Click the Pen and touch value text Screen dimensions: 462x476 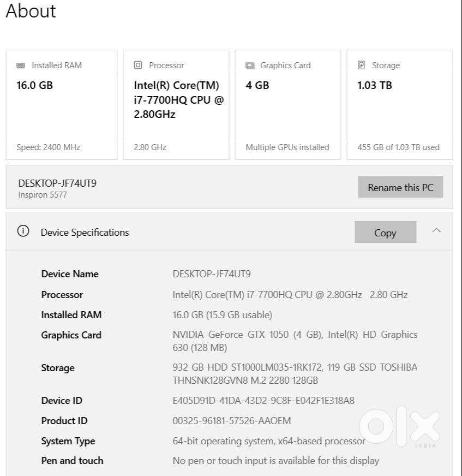(275, 461)
